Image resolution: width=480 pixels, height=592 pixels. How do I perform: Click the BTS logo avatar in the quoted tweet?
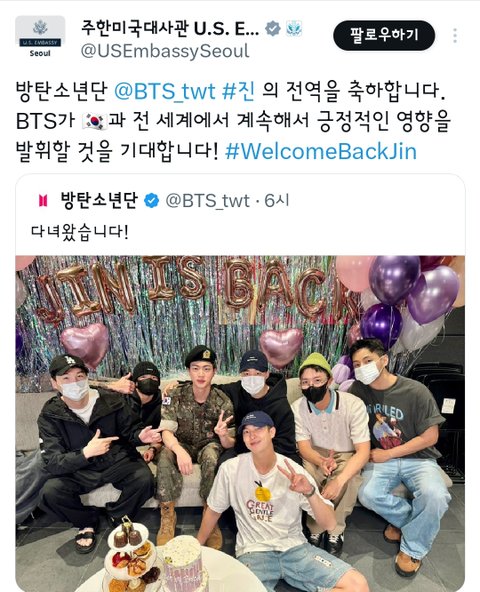(43, 201)
